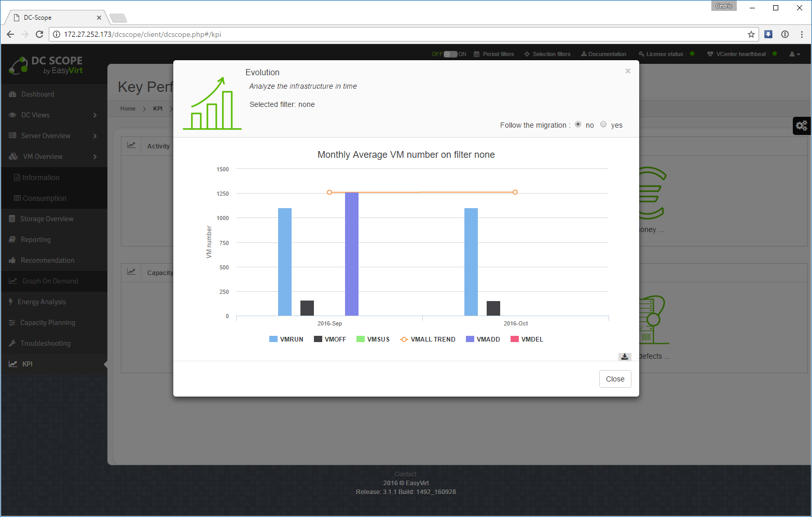812x517 pixels.
Task: Select 'yes' for Follow the migration
Action: (x=603, y=125)
